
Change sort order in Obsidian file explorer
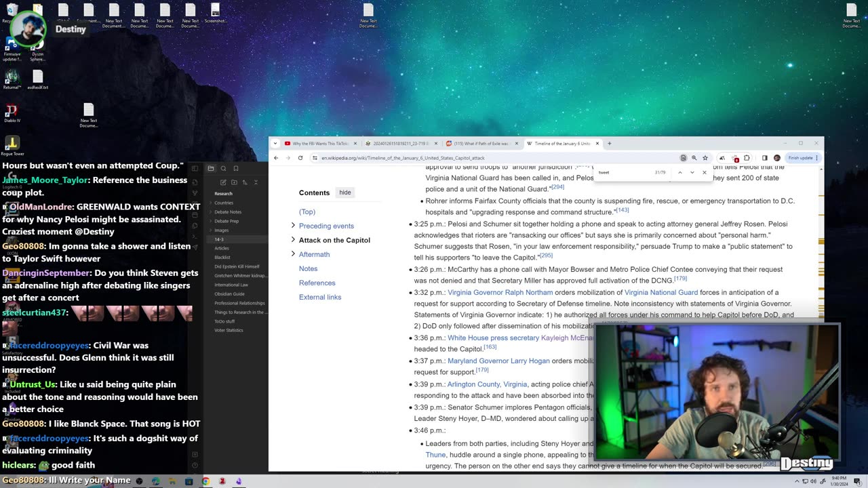pos(245,182)
